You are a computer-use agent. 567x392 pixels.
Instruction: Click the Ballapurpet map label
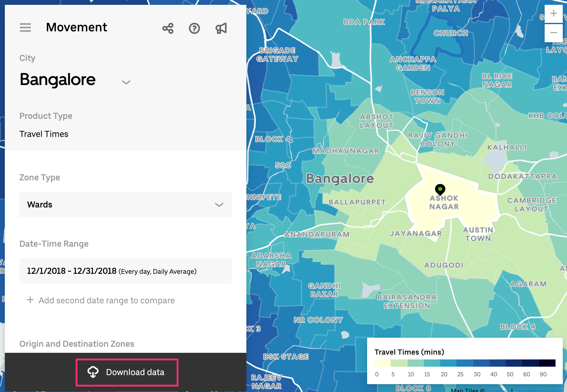click(x=357, y=202)
